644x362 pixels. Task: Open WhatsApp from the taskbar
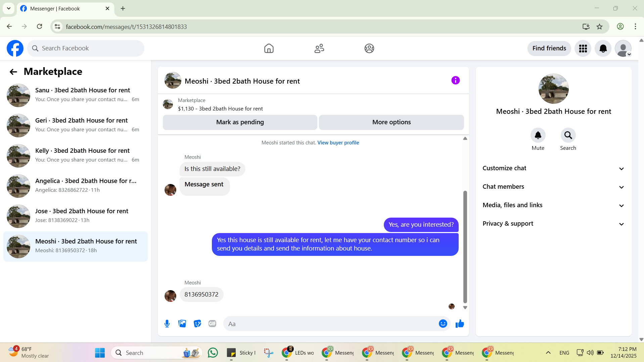click(213, 353)
